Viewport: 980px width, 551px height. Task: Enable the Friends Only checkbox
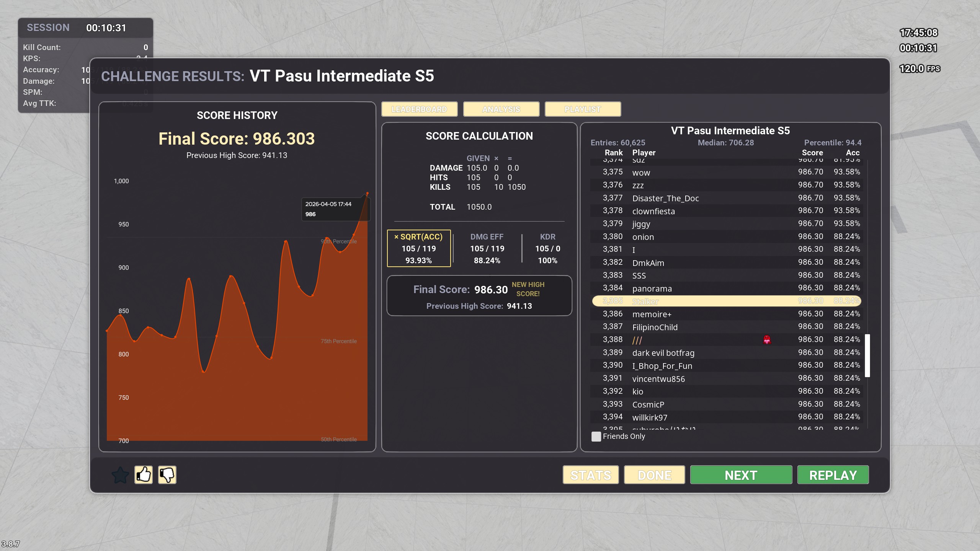click(596, 437)
